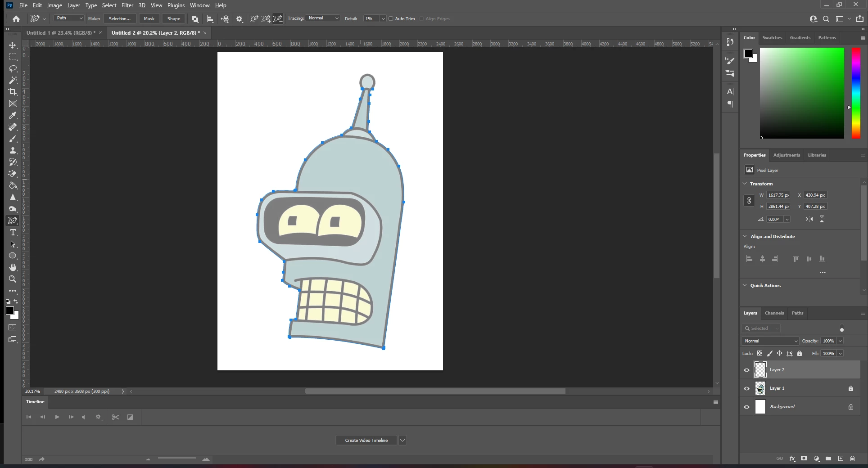The image size is (868, 468).
Task: Add a layer mask icon in Layers panel
Action: 804,459
